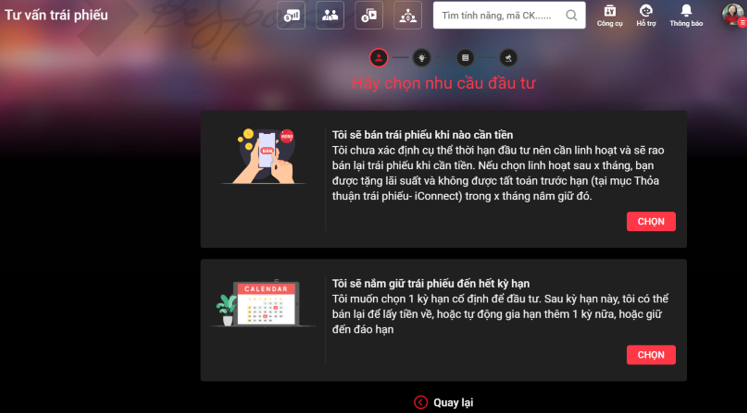Select the list step icon
This screenshot has width=747, height=413.
(x=465, y=58)
